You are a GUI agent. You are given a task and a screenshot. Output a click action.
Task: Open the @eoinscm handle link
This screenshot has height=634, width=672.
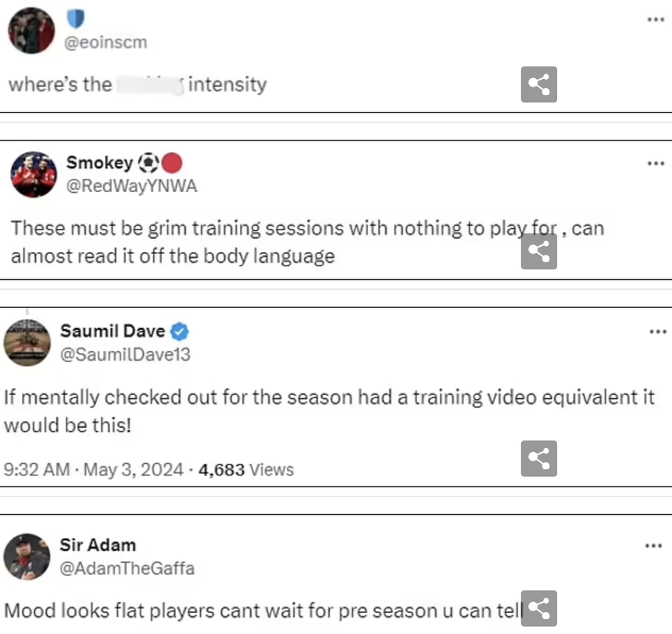(x=105, y=42)
